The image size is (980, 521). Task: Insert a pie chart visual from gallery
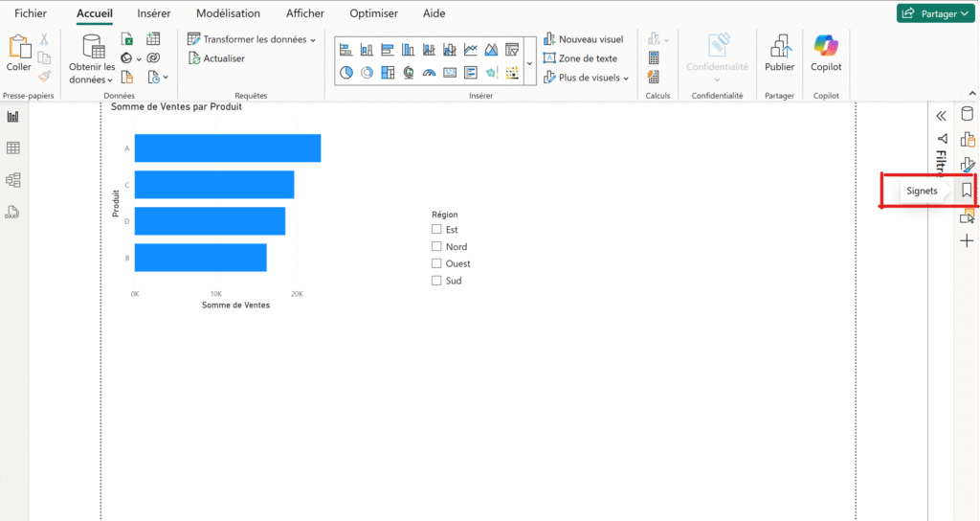click(346, 72)
